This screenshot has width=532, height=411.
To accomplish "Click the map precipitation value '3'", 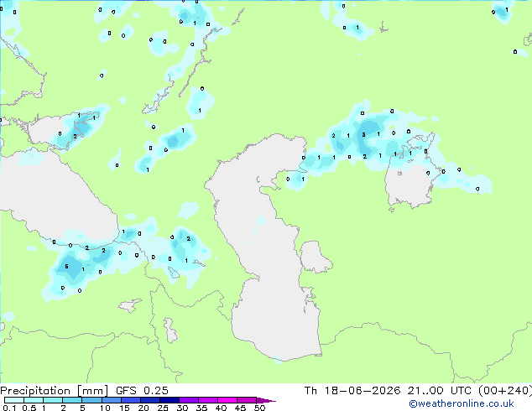I will click(363, 135).
